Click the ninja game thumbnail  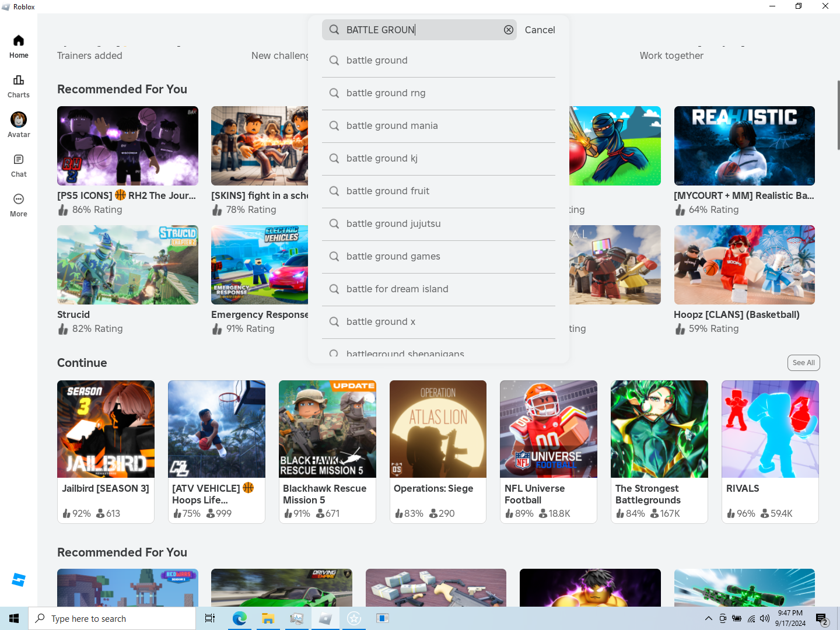point(615,146)
